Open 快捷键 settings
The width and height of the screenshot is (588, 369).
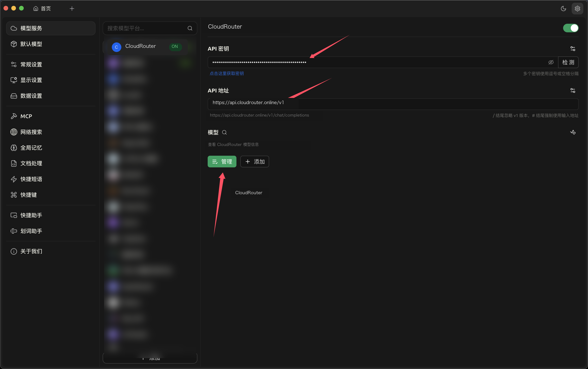point(51,195)
